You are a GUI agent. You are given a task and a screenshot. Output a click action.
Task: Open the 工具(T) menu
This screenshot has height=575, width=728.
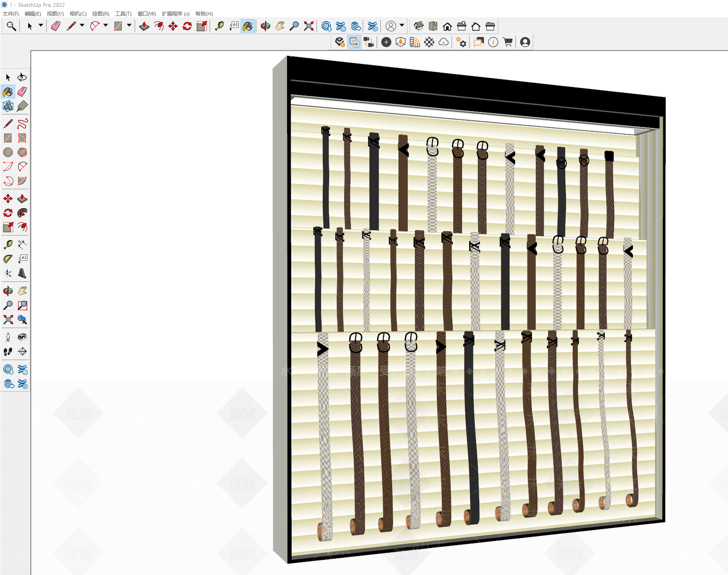click(x=123, y=14)
